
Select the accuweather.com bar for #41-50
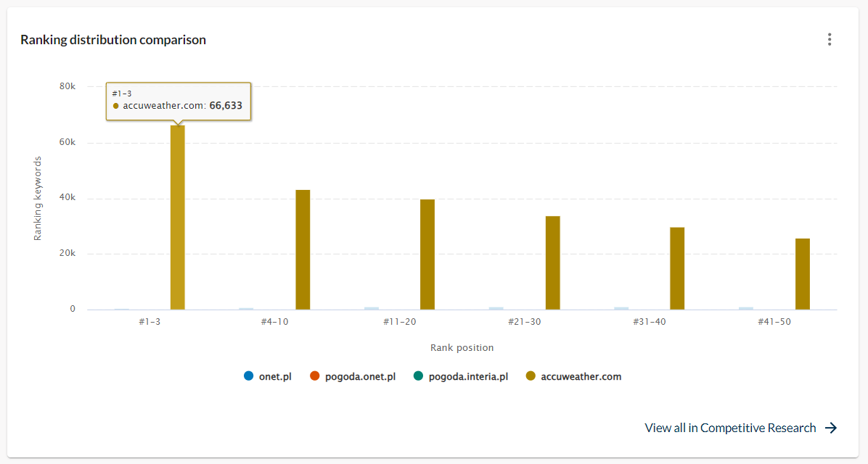click(802, 274)
